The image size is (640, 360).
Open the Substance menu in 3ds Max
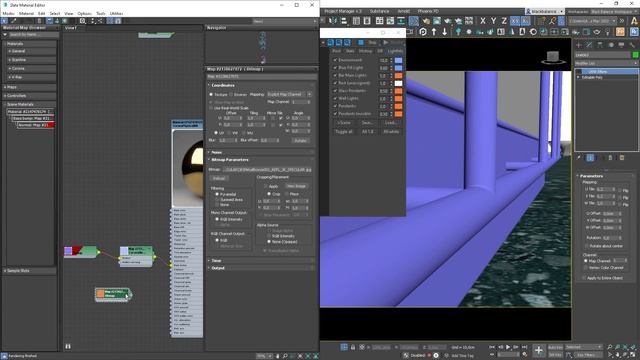pos(379,11)
